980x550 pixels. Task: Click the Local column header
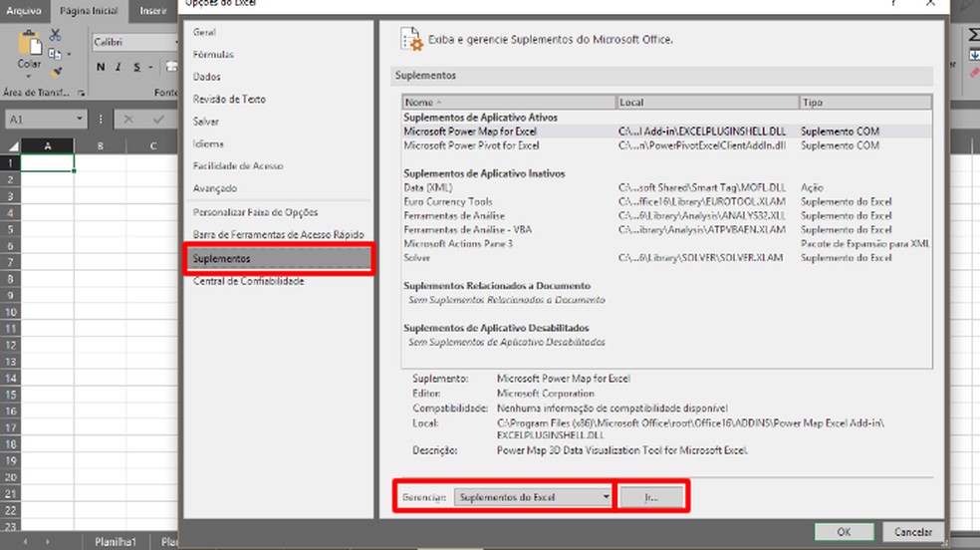(707, 102)
